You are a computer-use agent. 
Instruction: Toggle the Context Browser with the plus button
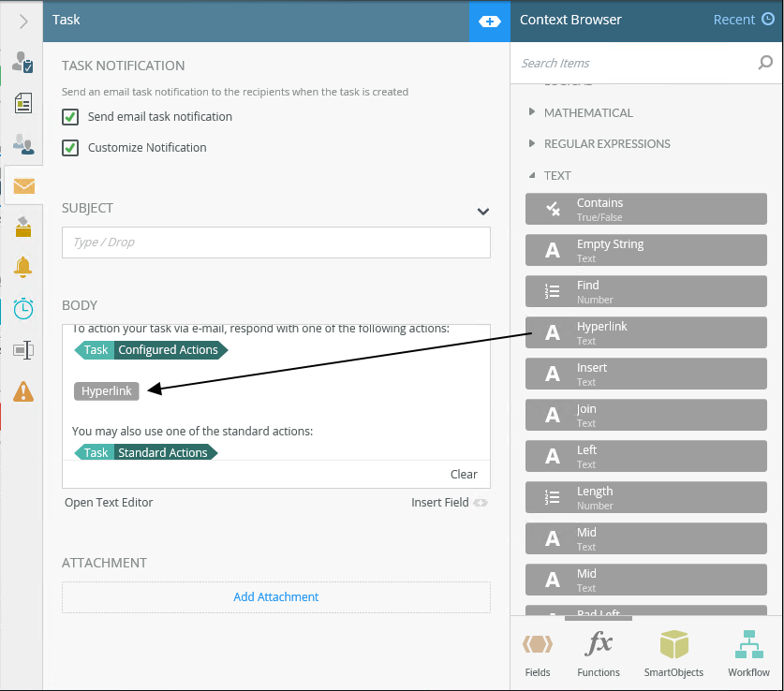[490, 21]
